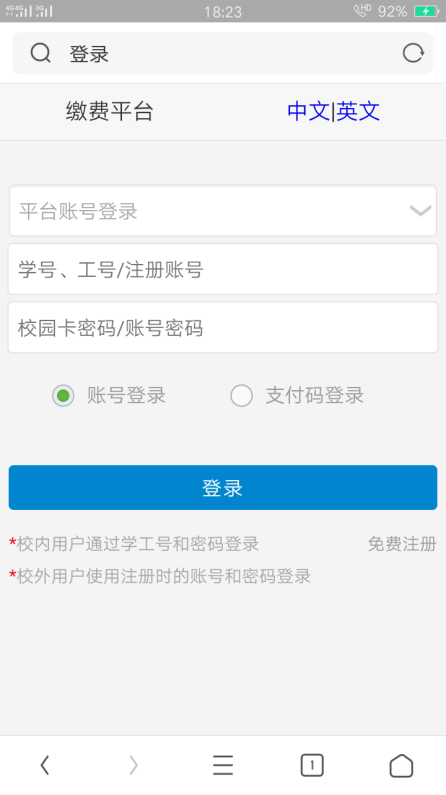Focus the 学号、工号/注册账号 field
This screenshot has height=795, width=446.
pos(223,269)
